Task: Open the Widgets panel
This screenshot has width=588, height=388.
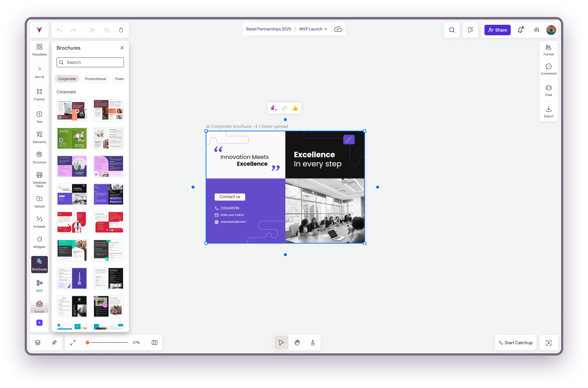Action: pyautogui.click(x=39, y=242)
